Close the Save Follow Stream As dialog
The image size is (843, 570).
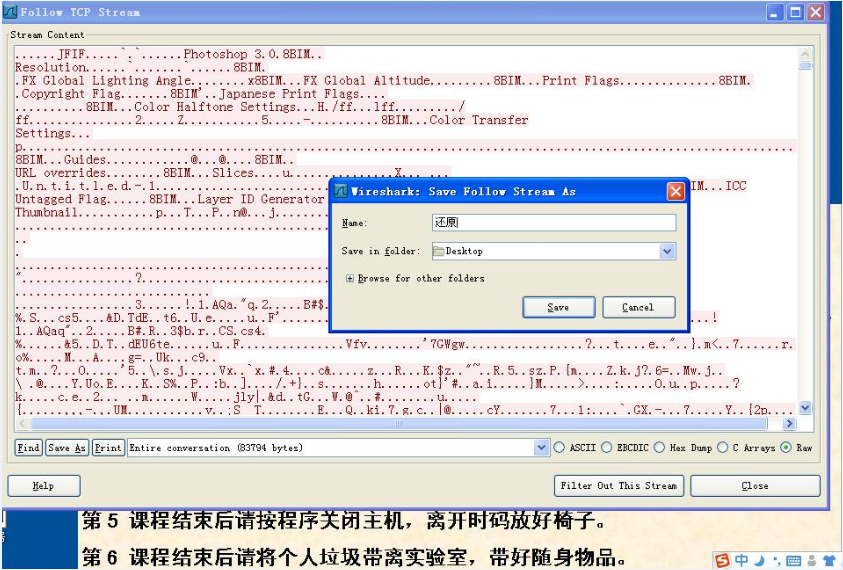[x=675, y=191]
